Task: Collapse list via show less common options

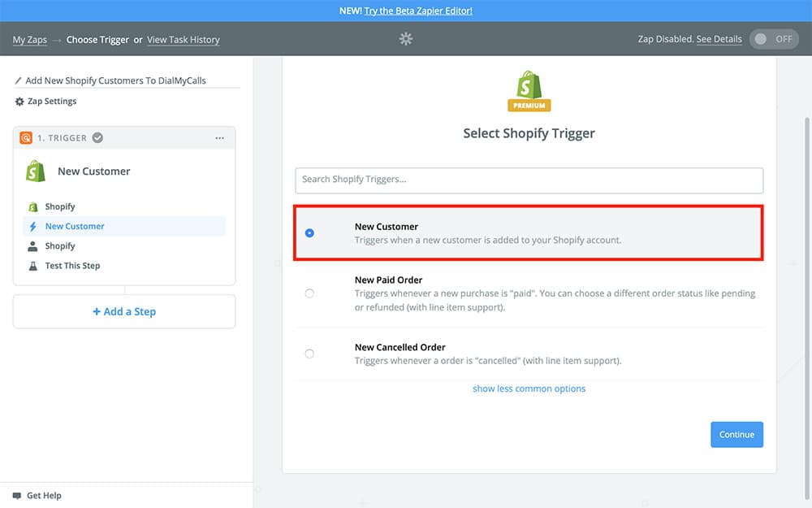Action: [529, 389]
